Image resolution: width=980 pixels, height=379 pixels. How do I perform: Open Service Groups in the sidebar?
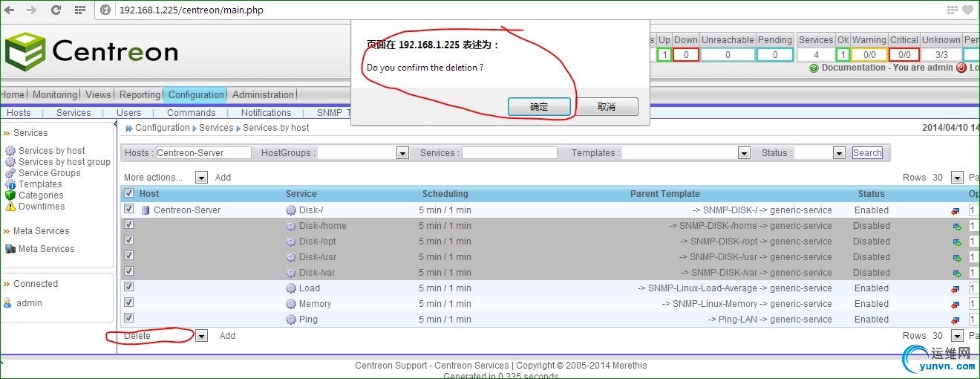tap(50, 173)
